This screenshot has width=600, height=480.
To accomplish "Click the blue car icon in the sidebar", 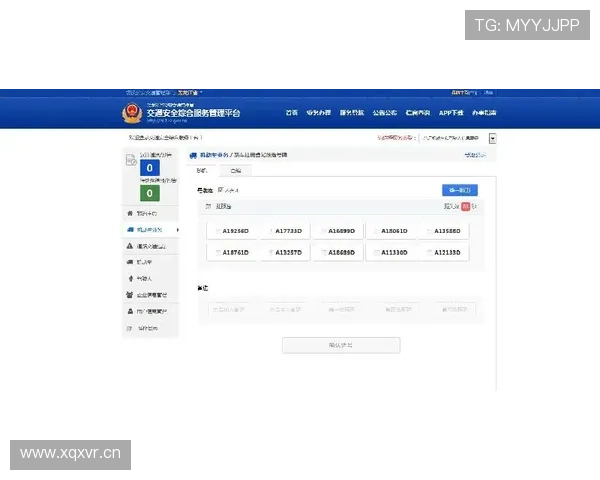I will click(x=130, y=230).
